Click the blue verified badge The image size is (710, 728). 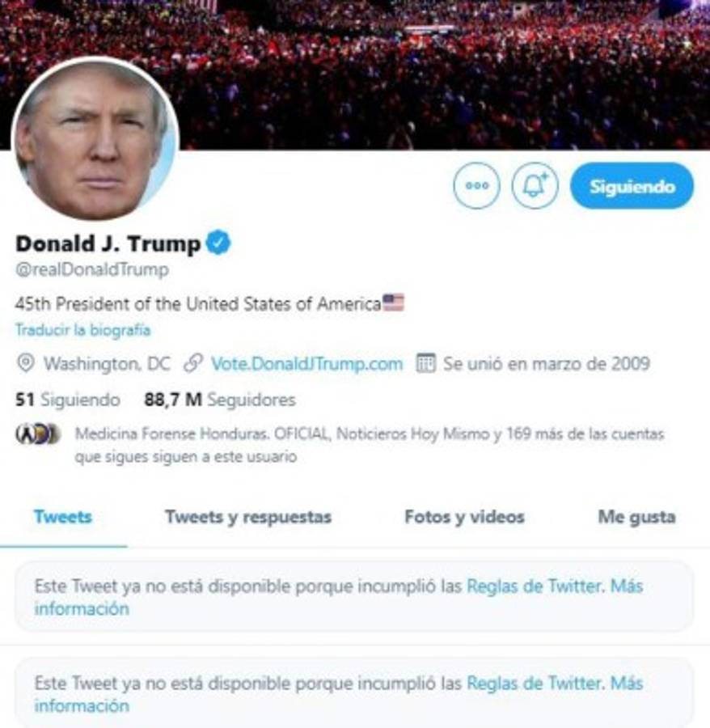tap(218, 243)
